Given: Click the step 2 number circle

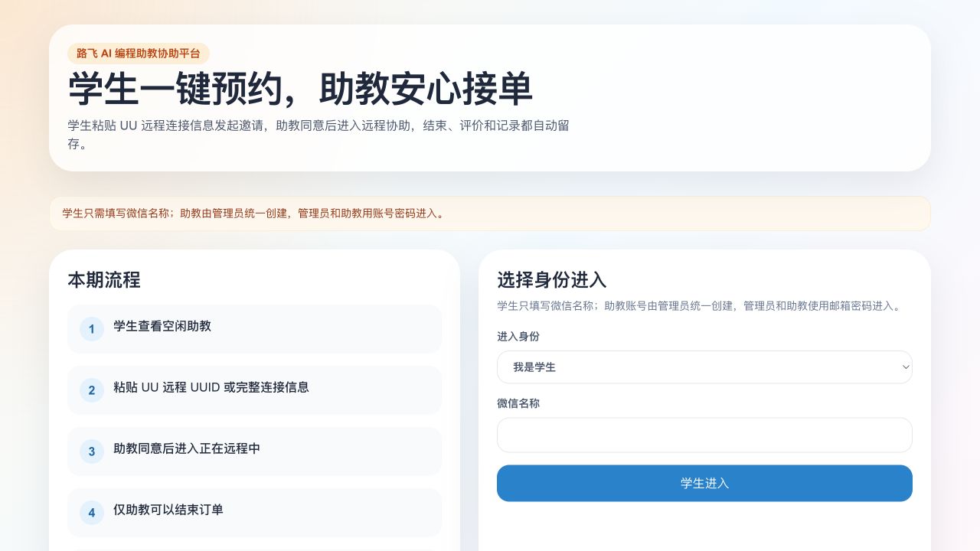Looking at the screenshot, I should coord(92,390).
